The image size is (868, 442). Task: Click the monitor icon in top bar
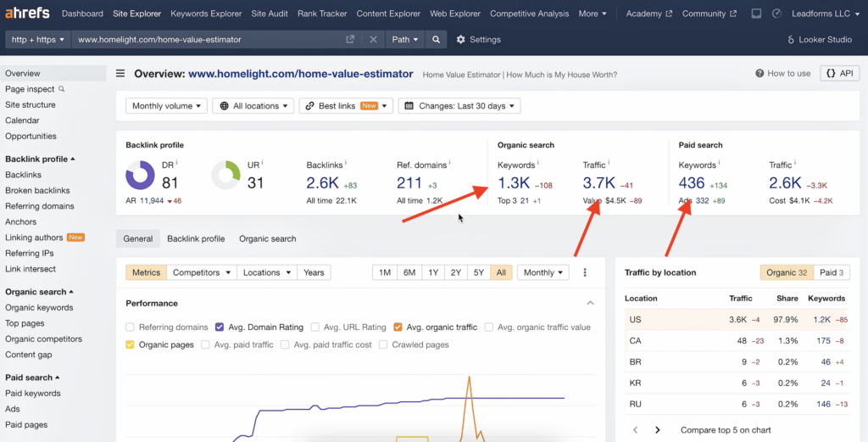(757, 14)
